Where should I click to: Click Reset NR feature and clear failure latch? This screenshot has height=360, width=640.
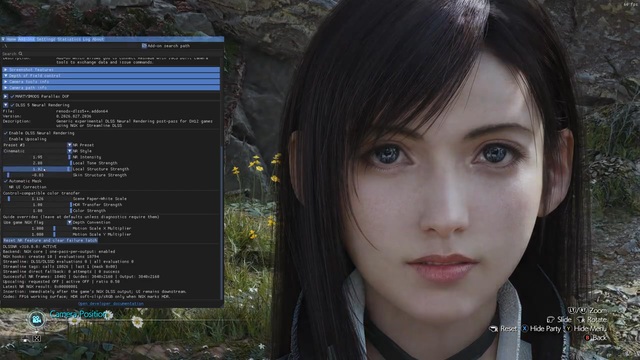coord(50,240)
